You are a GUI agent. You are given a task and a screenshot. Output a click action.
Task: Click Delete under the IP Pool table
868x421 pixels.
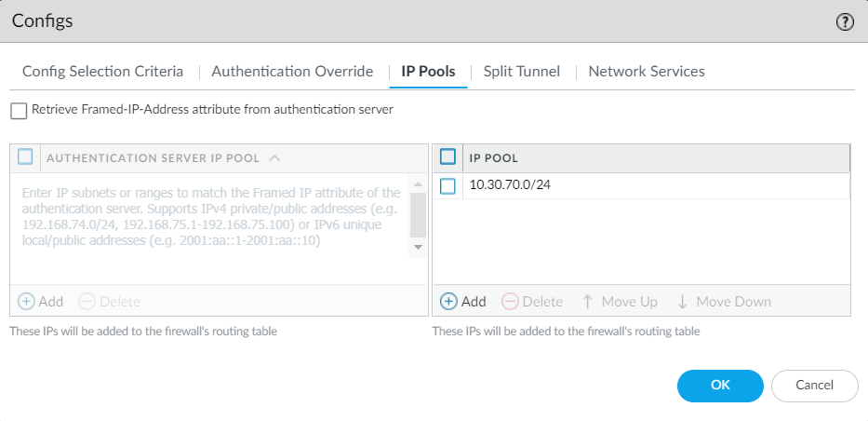pos(532,301)
